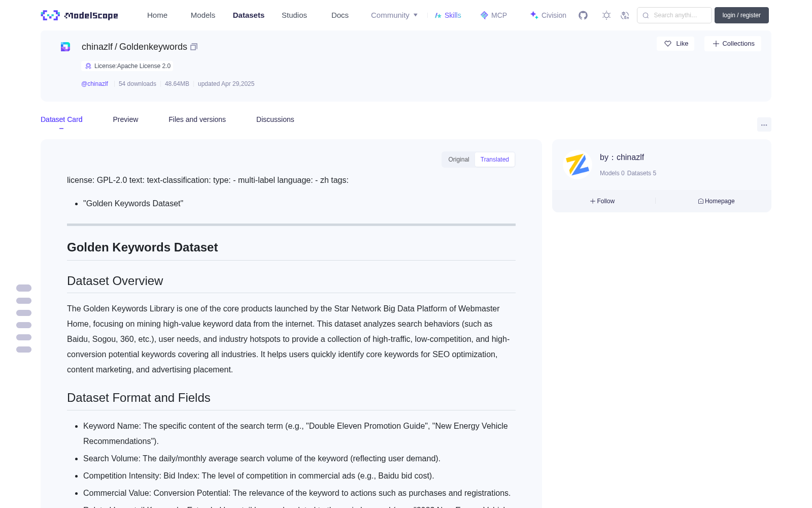Click the '54 downloads' text

point(138,84)
